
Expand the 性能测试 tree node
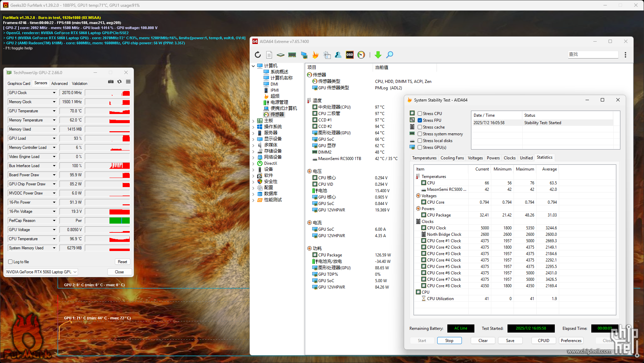click(x=253, y=200)
